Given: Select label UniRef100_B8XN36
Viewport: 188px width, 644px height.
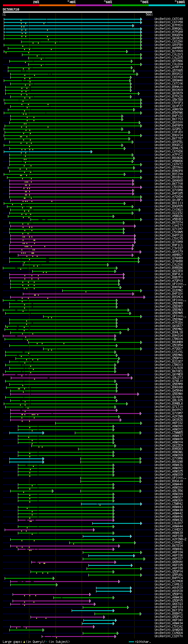Looking at the screenshot, I should 169,158.
